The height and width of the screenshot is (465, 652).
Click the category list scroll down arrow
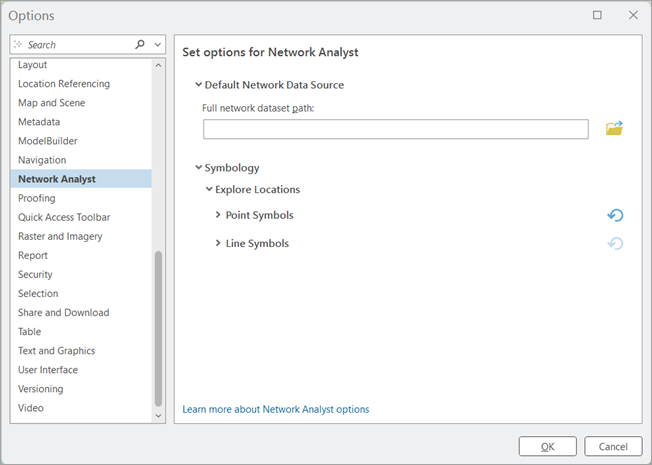tap(158, 416)
